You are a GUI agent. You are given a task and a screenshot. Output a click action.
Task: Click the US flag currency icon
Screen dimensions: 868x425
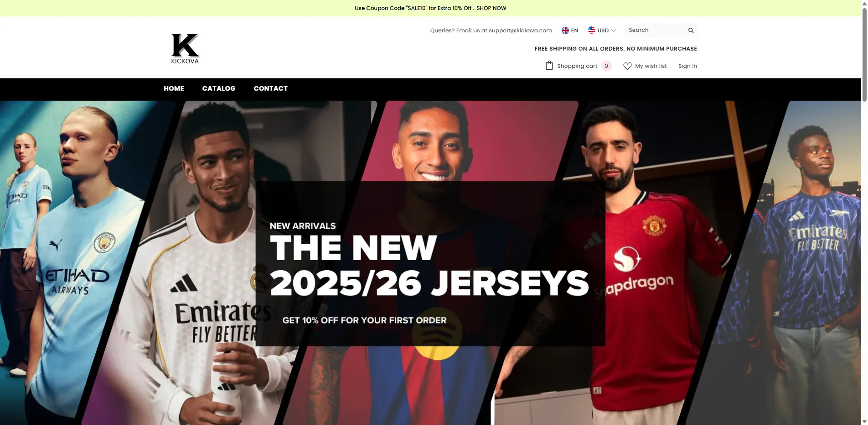592,30
